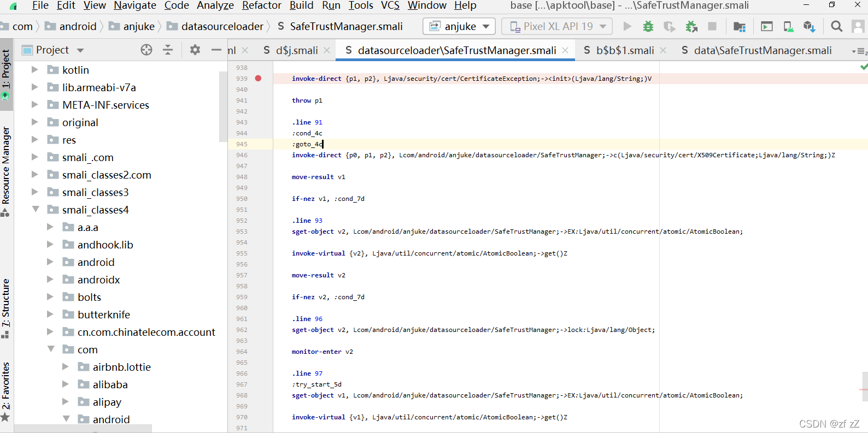This screenshot has height=433, width=868.
Task: Select the cn.com.chinatelecom.account folder
Action: tap(146, 332)
